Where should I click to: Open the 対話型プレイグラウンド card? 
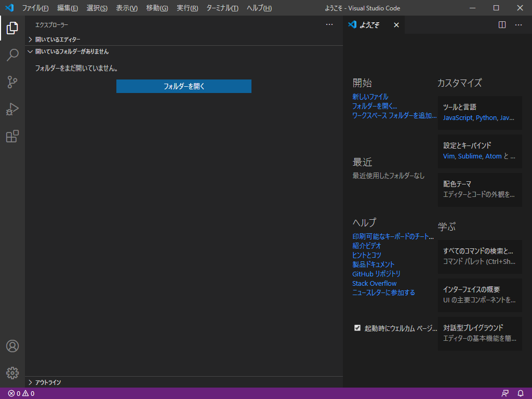pos(480,334)
